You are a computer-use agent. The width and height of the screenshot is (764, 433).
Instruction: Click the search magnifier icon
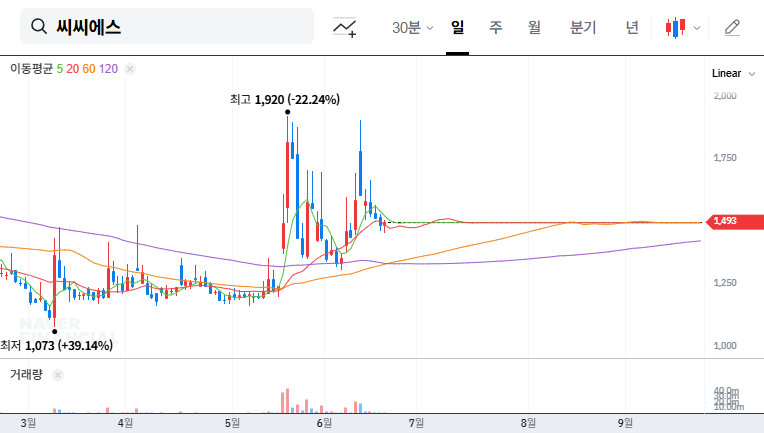click(x=39, y=26)
